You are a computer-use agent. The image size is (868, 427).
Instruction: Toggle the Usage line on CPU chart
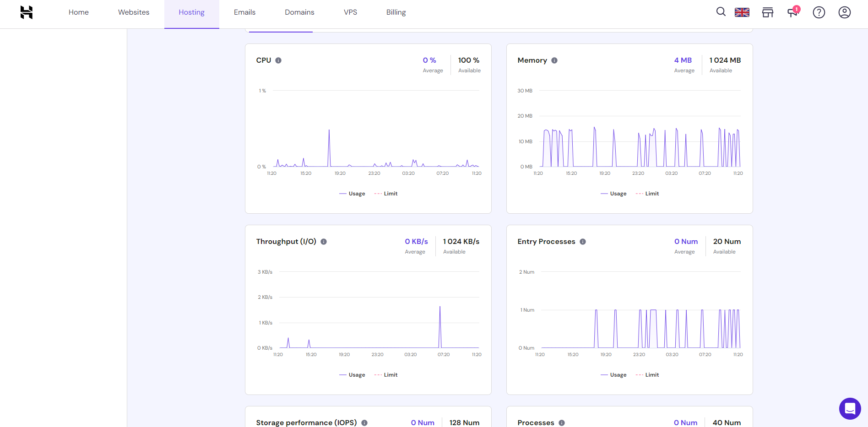point(352,193)
